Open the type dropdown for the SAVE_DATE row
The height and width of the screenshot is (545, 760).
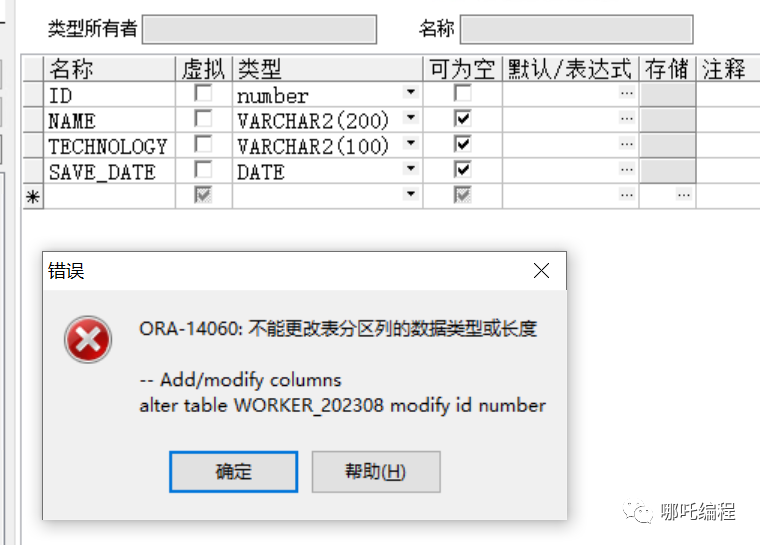pos(411,169)
